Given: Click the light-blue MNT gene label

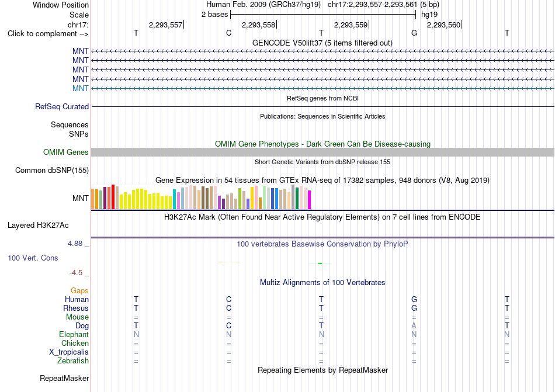Looking at the screenshot, I should point(81,88).
